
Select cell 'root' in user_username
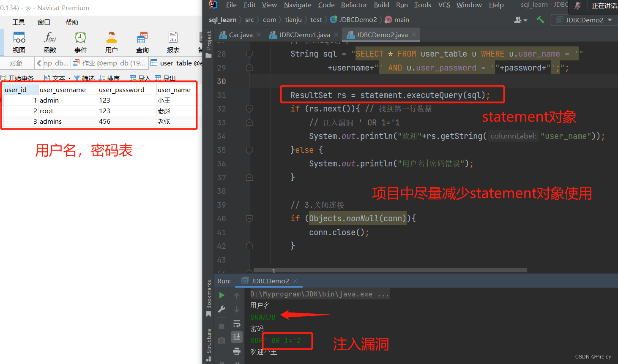pyautogui.click(x=68, y=111)
